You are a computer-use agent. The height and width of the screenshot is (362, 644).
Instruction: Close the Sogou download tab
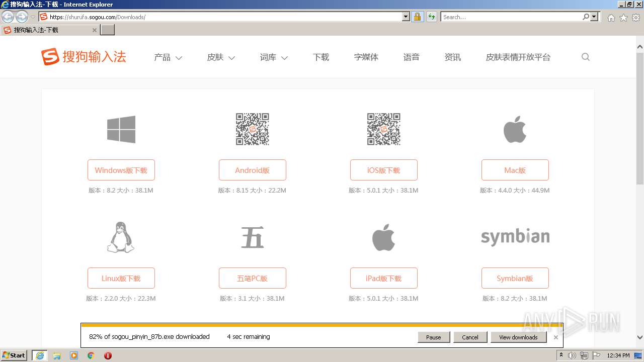(94, 30)
